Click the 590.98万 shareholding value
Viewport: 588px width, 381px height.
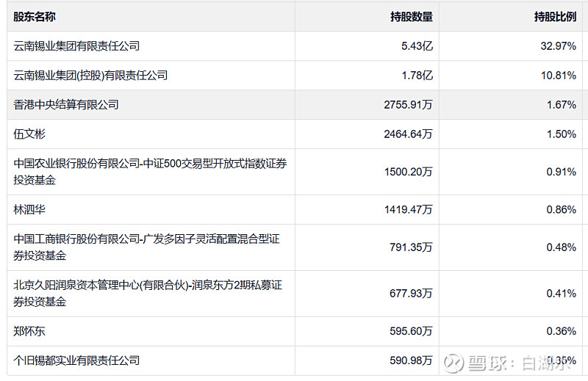[411, 360]
